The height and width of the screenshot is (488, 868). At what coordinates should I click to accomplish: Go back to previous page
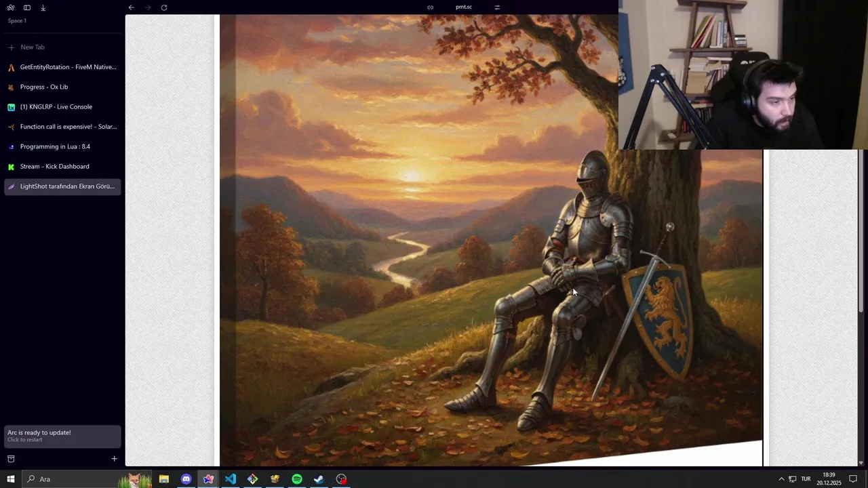pyautogui.click(x=132, y=7)
